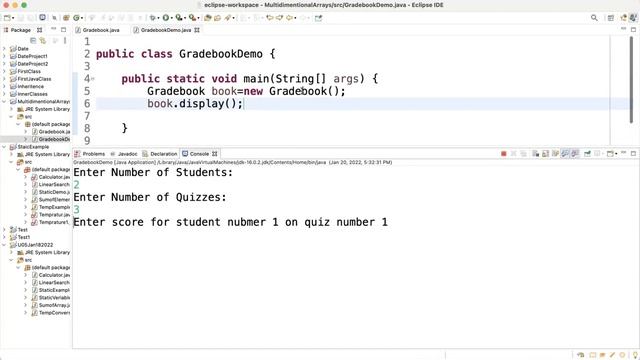The height and width of the screenshot is (360, 640).
Task: Open the Open Perspective icon
Action: [611, 18]
